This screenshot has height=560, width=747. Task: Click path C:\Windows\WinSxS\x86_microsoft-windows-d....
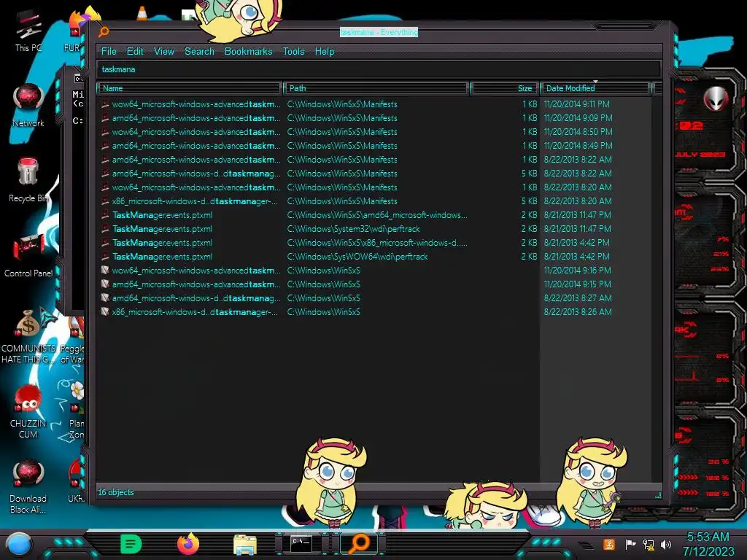377,243
